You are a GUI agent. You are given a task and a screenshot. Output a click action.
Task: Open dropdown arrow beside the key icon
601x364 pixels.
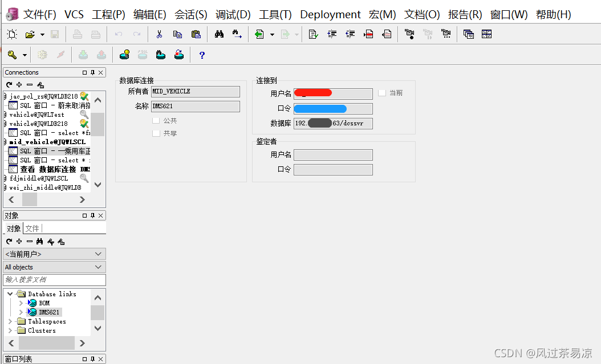pos(25,55)
